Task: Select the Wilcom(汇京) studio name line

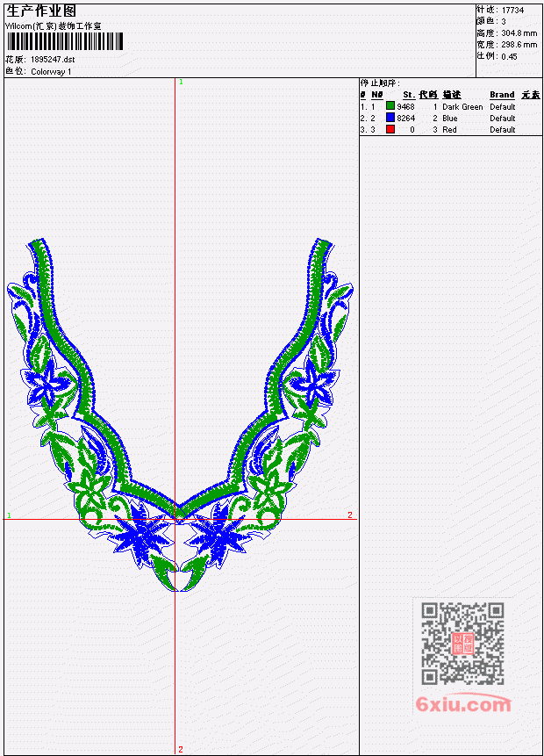Action: tap(53, 26)
